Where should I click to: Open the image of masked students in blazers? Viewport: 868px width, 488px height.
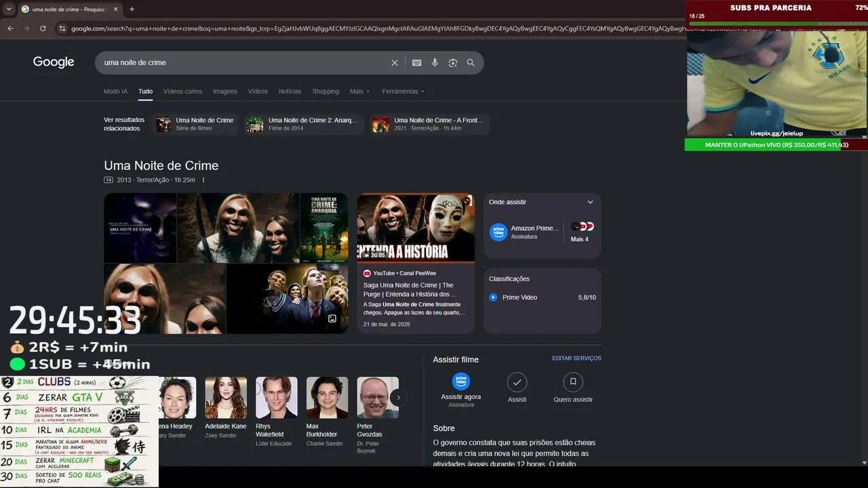(288, 299)
